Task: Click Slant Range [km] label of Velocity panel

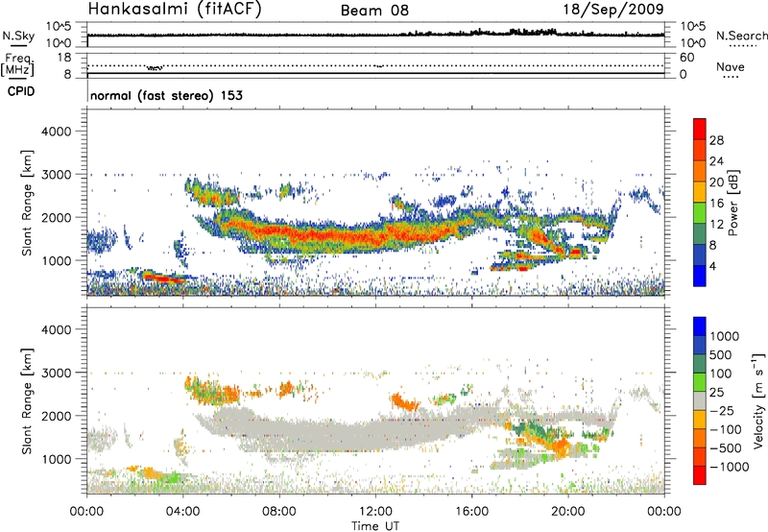Action: (27, 401)
